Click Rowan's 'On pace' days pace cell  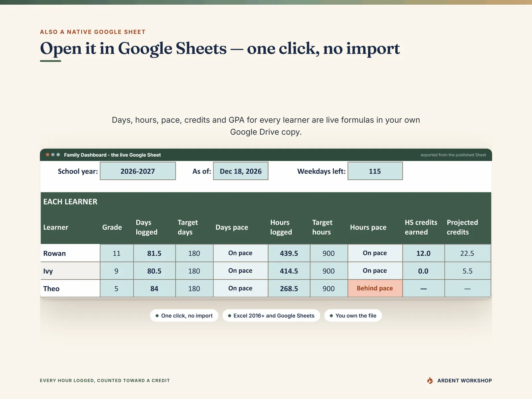tap(240, 253)
